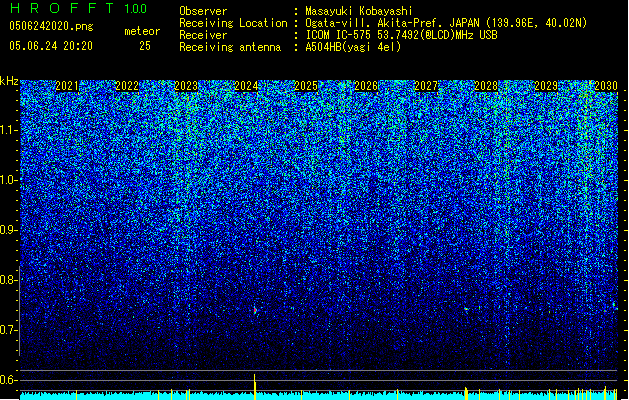Click the 0.8 kHz axis label
The image size is (629, 400).
coord(9,280)
